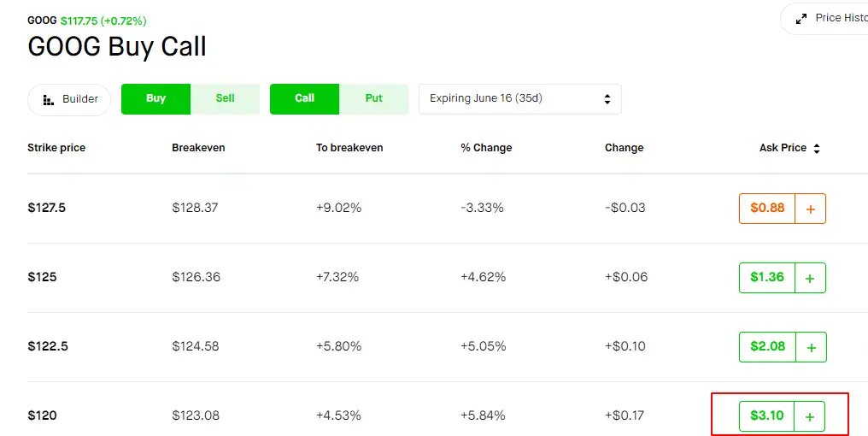Click the plus icon next to $1.36
Viewport: 868px width, 436px height.
point(811,278)
